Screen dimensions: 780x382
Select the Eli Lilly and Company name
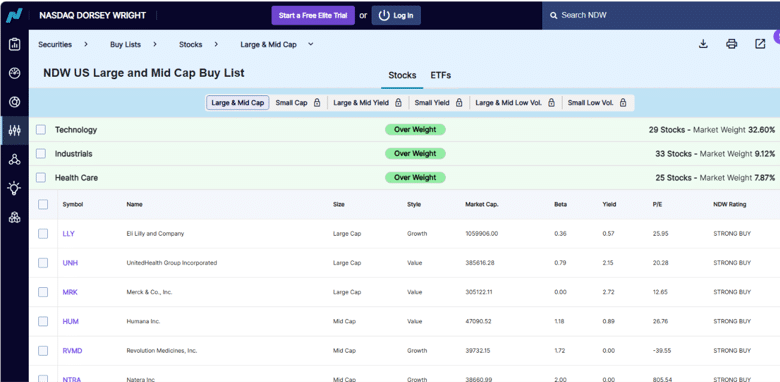point(155,234)
